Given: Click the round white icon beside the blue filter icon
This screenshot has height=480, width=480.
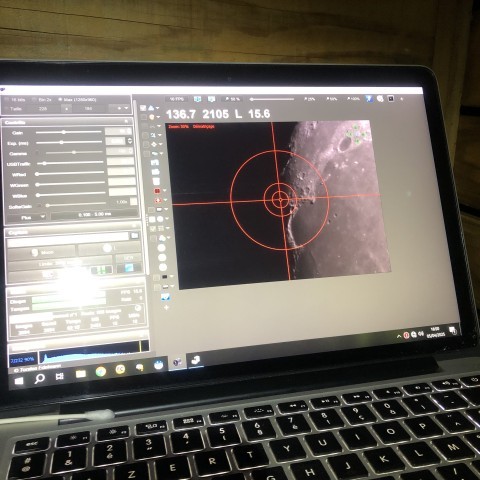Looking at the screenshot, I should click(x=380, y=99).
